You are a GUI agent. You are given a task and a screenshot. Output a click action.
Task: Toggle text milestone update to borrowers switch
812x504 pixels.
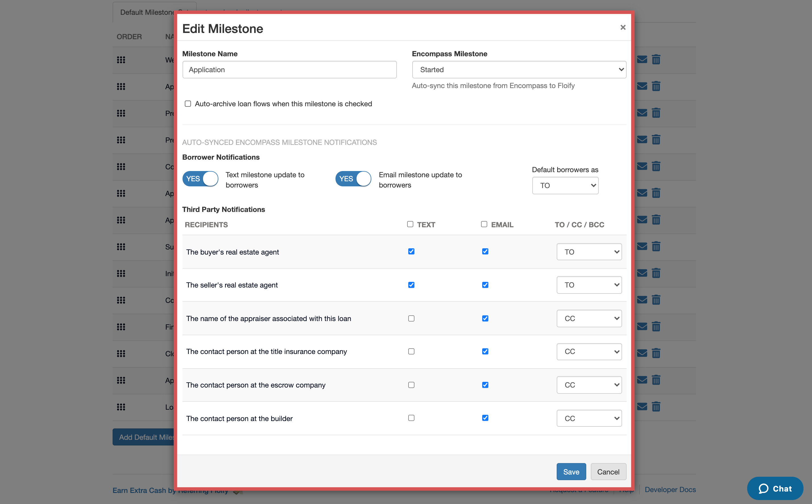point(200,179)
